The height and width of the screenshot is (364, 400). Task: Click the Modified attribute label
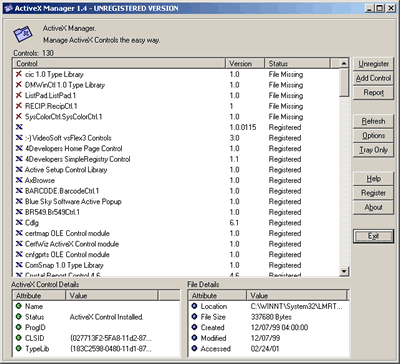[213, 338]
